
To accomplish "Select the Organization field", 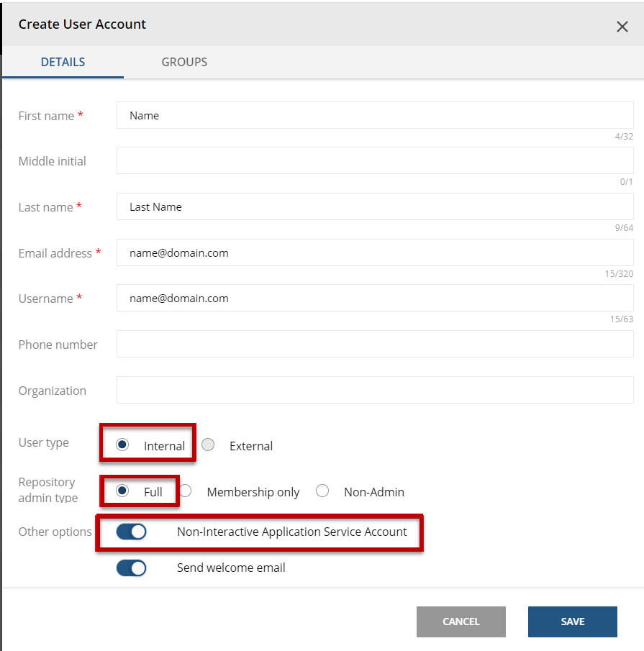I will [374, 390].
